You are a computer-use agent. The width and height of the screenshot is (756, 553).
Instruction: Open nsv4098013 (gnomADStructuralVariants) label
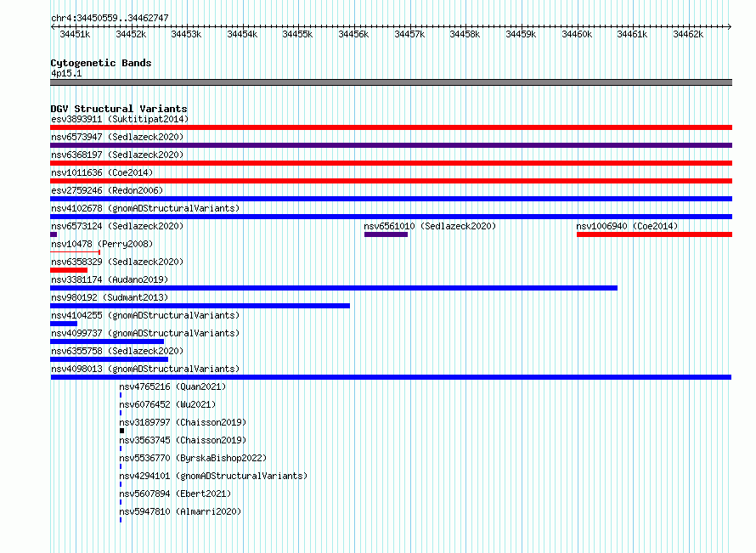145,369
